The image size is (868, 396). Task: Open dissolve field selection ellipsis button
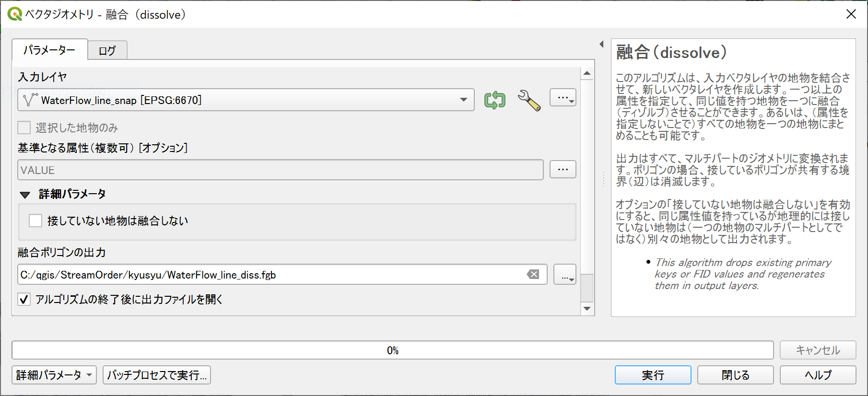(x=563, y=169)
